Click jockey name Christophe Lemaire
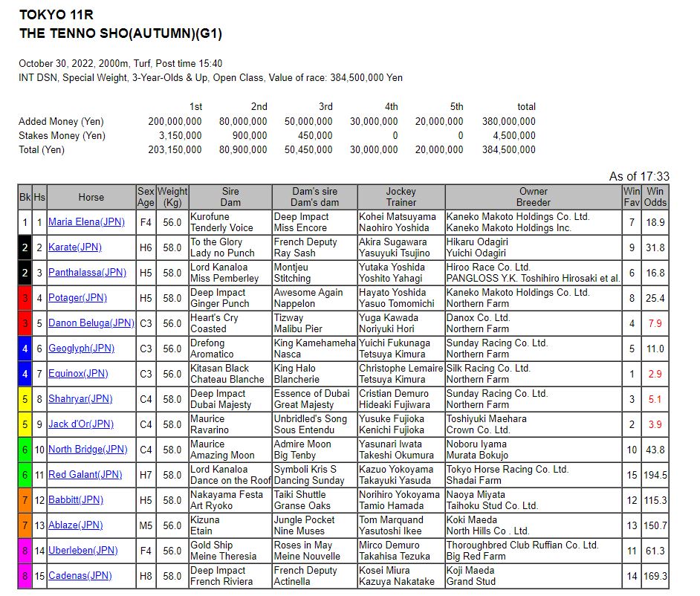Viewport: 700px width, 596px height. 401,369
